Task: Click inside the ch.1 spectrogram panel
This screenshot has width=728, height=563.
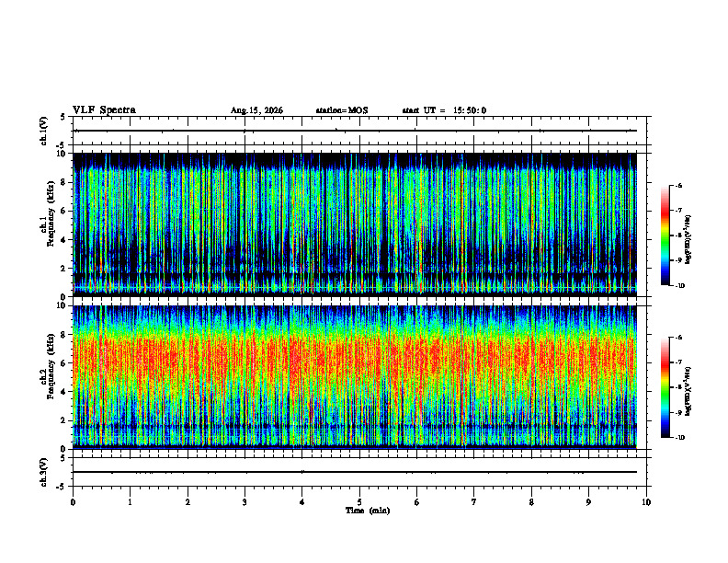Action: point(355,224)
